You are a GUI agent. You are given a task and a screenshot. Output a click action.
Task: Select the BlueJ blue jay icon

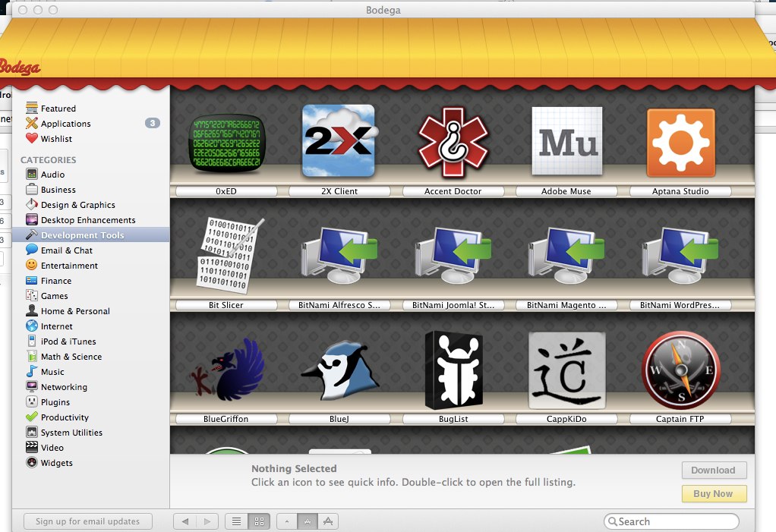[339, 370]
